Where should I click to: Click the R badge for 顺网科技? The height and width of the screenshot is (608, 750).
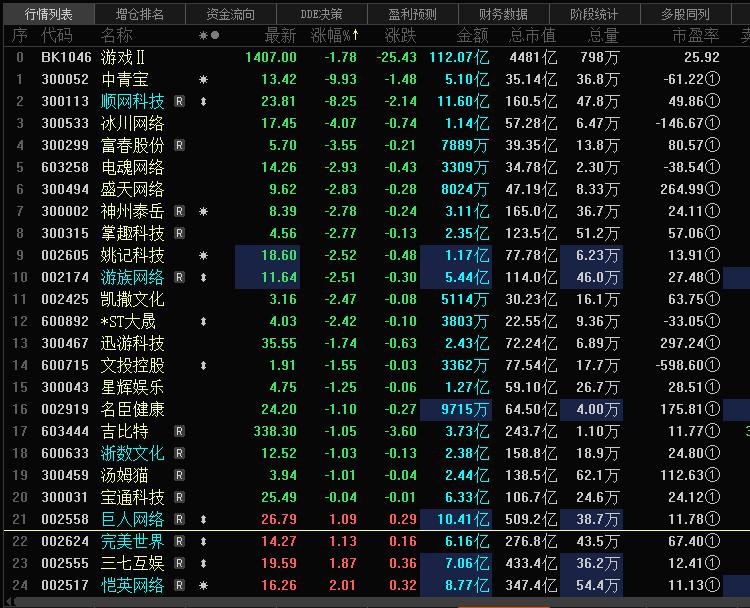tap(179, 101)
